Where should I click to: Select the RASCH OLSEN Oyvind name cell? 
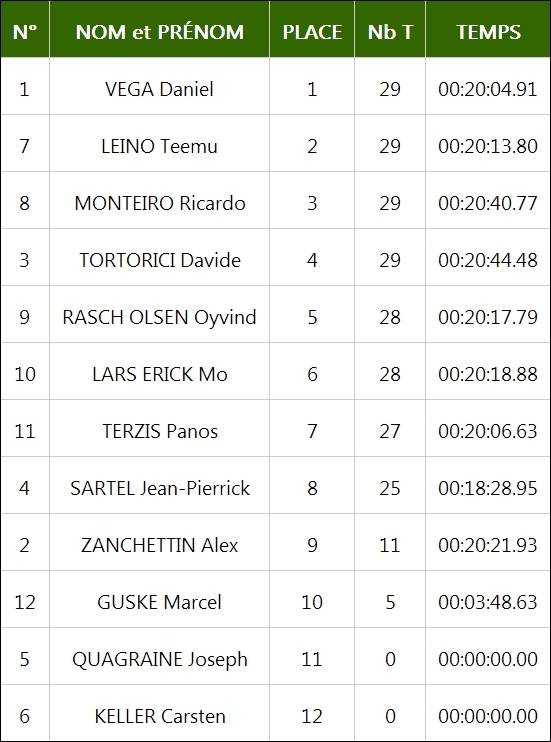(160, 314)
